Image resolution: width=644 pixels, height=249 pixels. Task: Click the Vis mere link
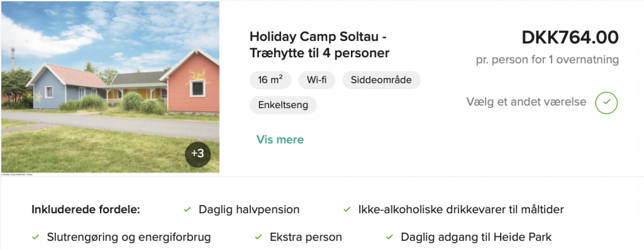(280, 140)
